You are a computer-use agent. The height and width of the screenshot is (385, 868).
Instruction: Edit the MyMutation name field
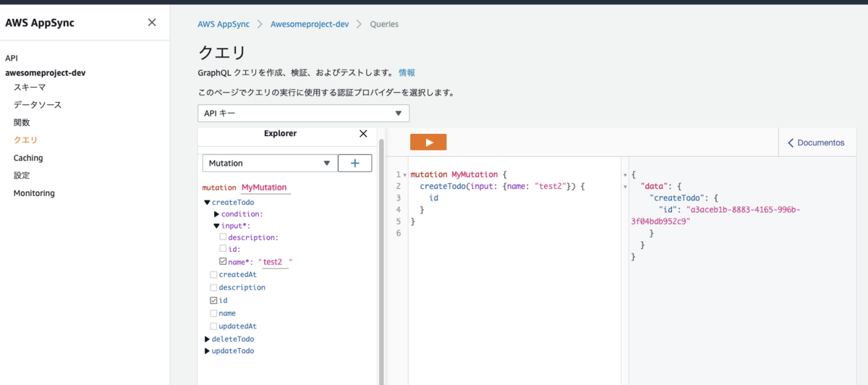tap(265, 187)
